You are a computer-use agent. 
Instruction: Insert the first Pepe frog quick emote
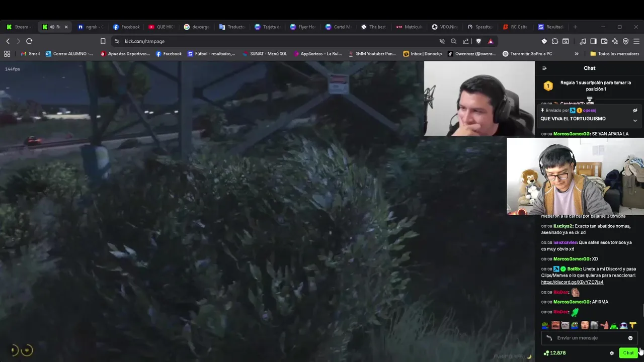(545, 325)
